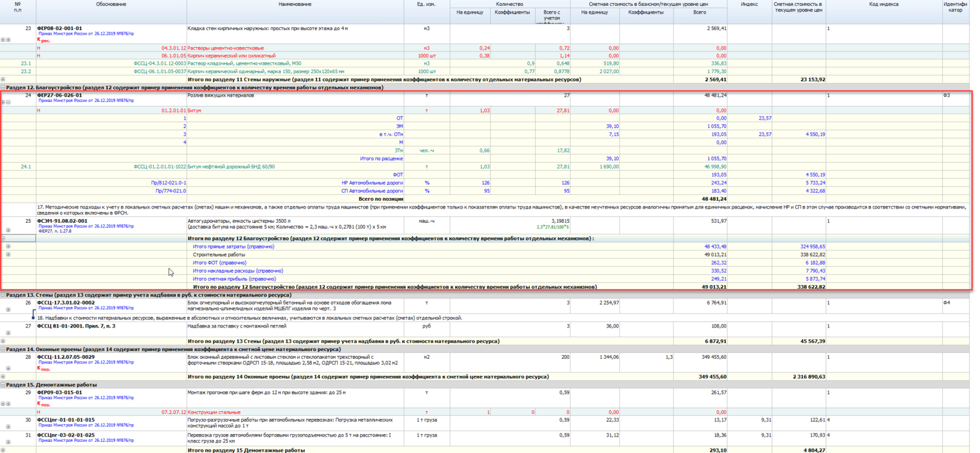This screenshot has height=453, width=980.
Task: Collapse section Раздел 12. Благоустройство
Action: [3, 88]
